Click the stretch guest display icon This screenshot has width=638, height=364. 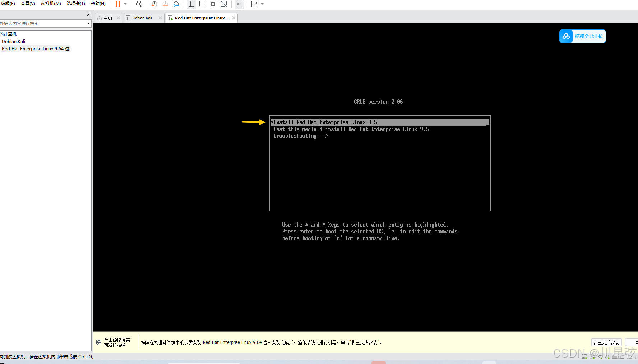pyautogui.click(x=255, y=4)
